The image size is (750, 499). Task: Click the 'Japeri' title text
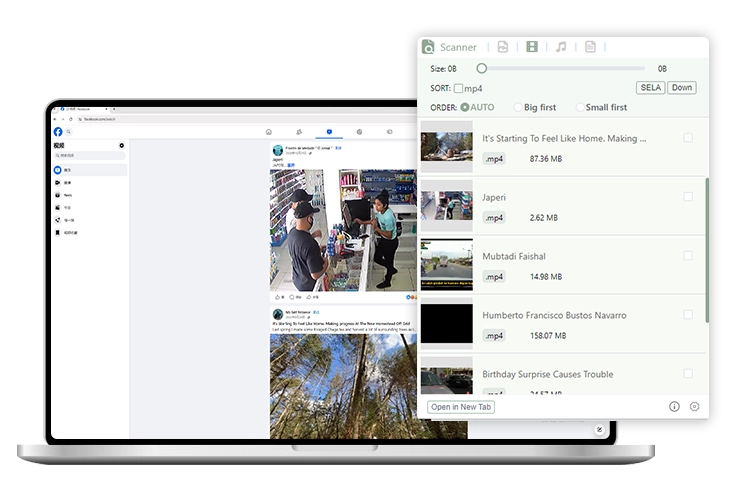coord(494,197)
